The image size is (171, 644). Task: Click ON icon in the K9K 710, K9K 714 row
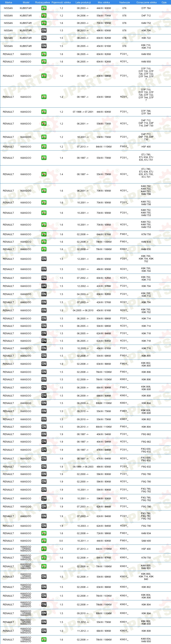click(44, 46)
